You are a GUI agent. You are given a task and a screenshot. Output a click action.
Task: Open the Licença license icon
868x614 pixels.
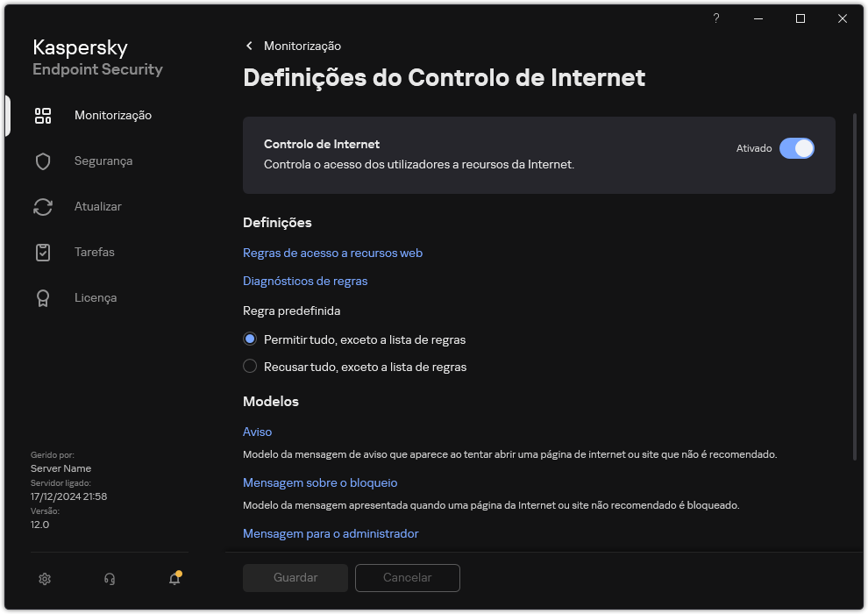[x=43, y=297]
